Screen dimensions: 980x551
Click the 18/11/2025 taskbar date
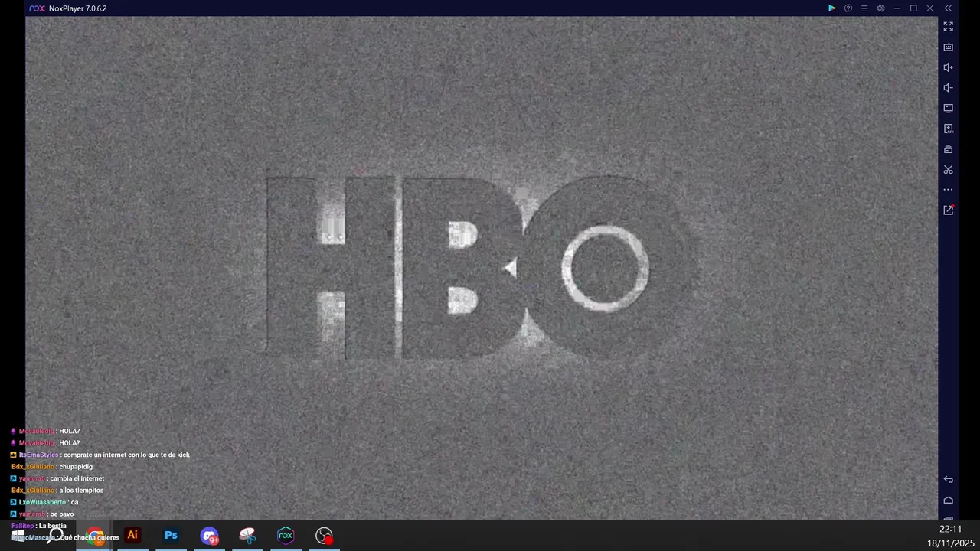(x=950, y=543)
